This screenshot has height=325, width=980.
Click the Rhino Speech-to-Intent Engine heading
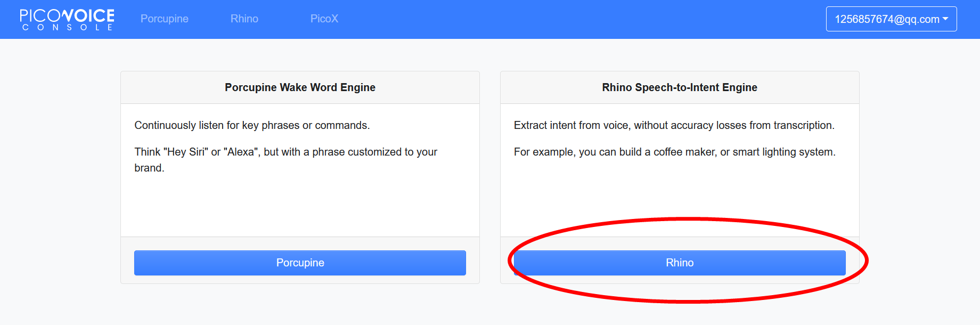tap(679, 87)
